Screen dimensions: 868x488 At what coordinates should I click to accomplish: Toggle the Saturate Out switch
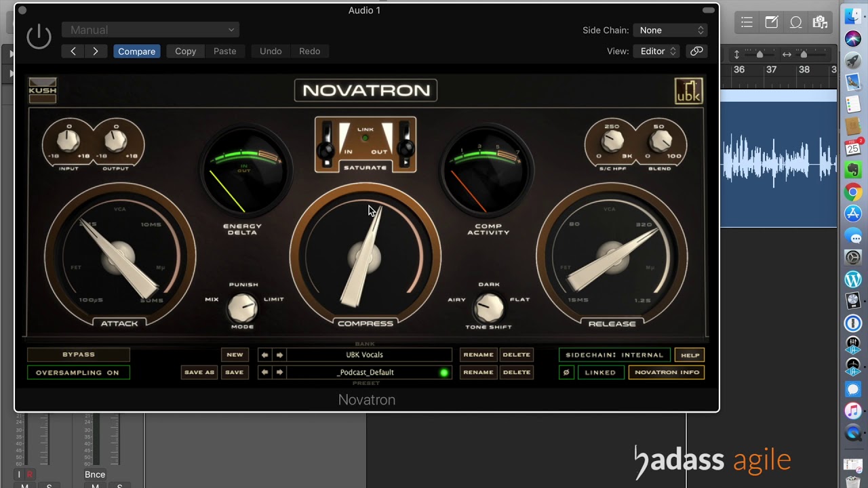405,144
